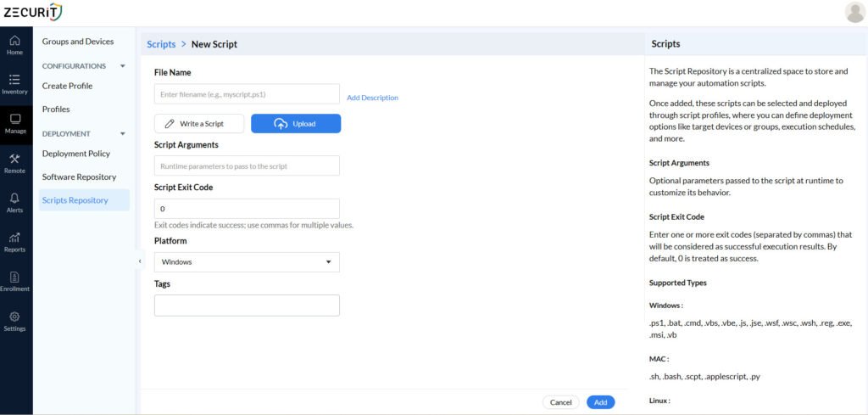Focus the Script Exit Code field
The height and width of the screenshot is (415, 868).
tap(247, 209)
